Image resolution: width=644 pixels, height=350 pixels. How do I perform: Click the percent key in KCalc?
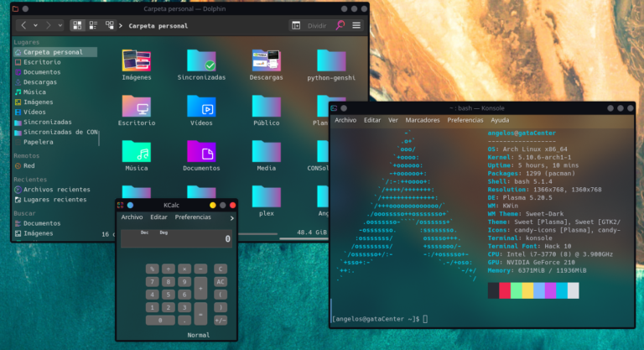(152, 269)
